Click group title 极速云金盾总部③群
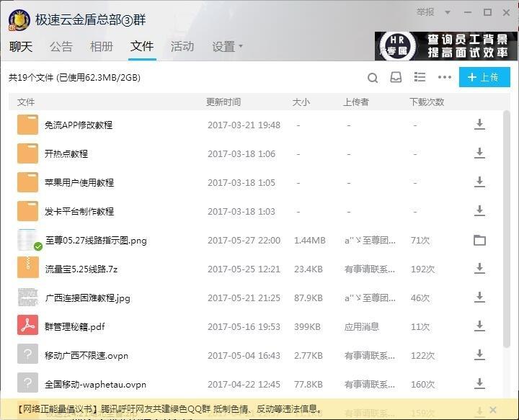This screenshot has width=519, height=420. pyautogui.click(x=90, y=20)
